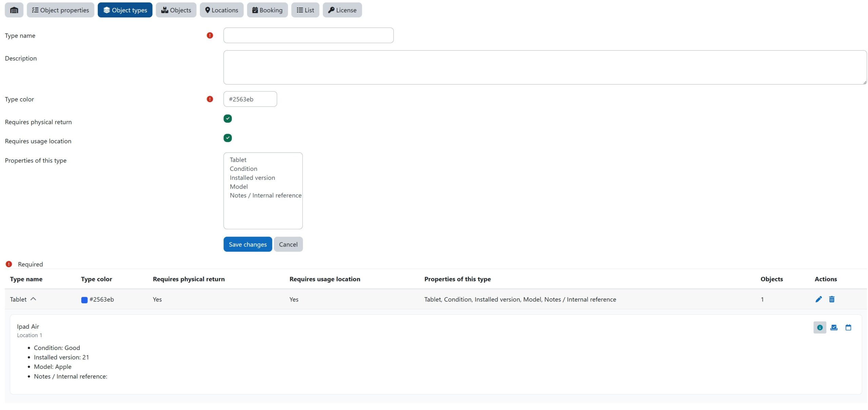Click the Save changes button
This screenshot has height=410, width=868.
pos(248,245)
